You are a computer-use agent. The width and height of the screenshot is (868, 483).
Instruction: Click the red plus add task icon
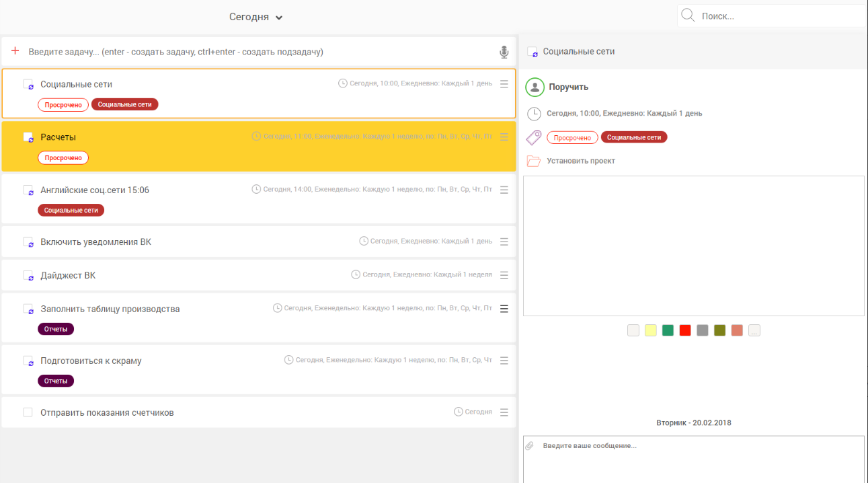(x=15, y=51)
